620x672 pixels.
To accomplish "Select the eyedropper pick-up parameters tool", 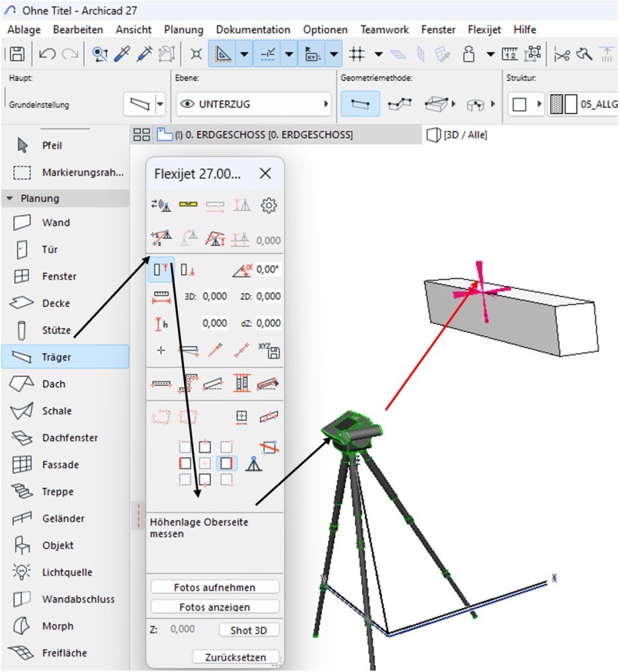I will point(122,54).
